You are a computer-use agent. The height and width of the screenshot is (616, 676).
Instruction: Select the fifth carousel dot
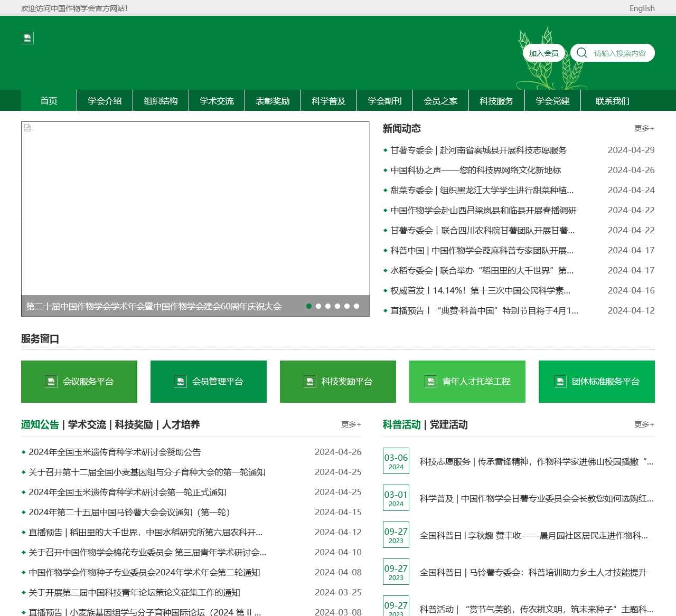click(347, 306)
